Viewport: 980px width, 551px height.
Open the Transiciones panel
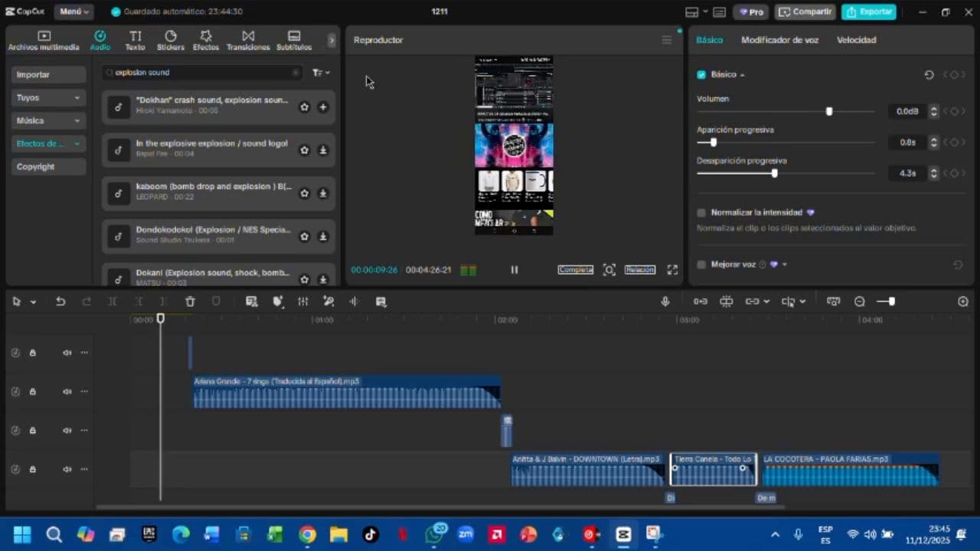click(x=248, y=40)
